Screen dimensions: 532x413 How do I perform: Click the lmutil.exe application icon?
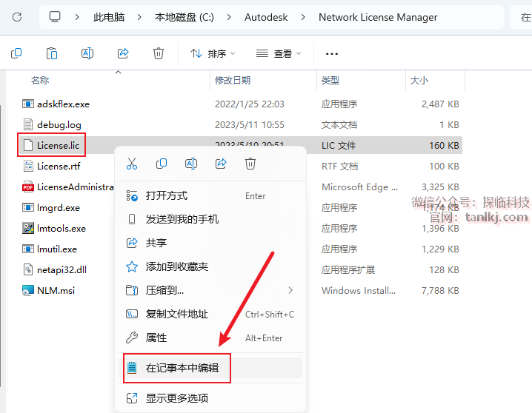[28, 249]
